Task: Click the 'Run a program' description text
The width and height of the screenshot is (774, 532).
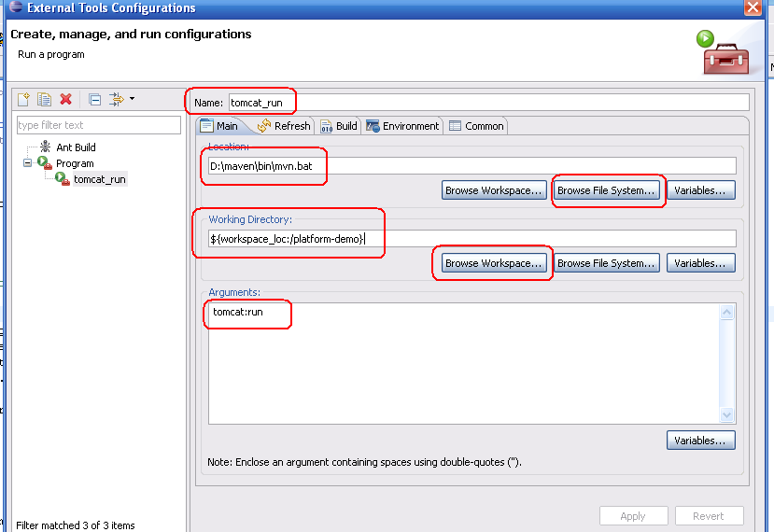Action: [50, 54]
